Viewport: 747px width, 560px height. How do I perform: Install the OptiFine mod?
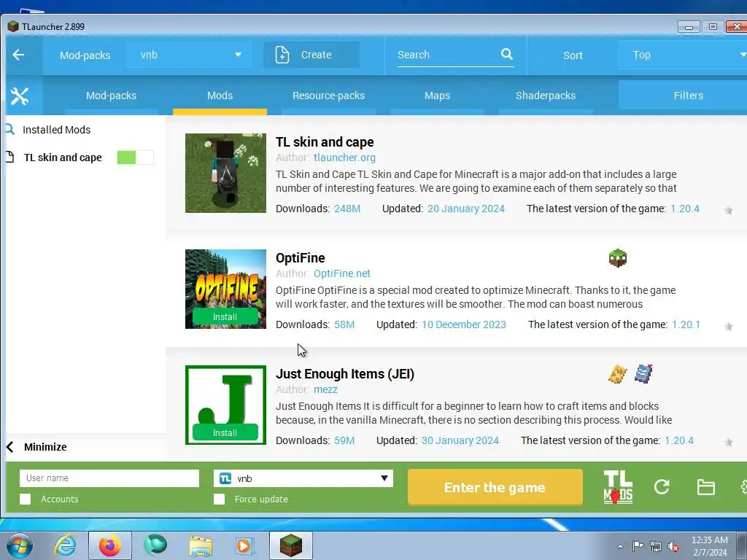point(225,316)
